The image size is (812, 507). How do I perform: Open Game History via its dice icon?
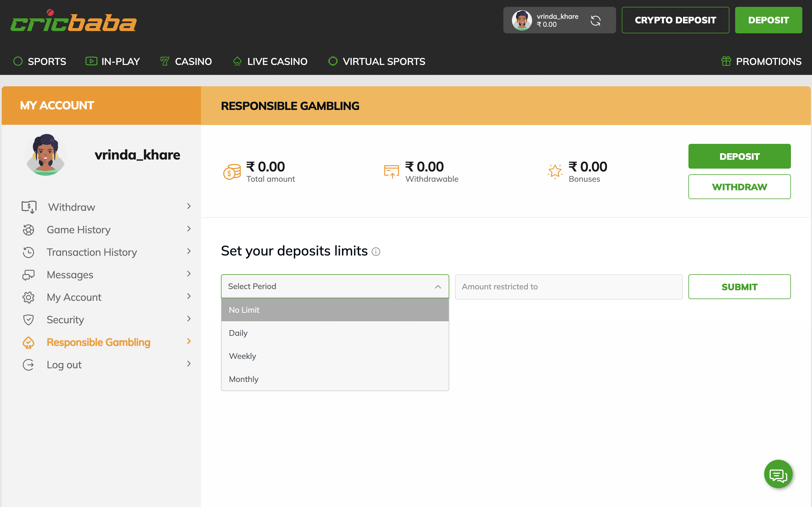[x=29, y=229]
